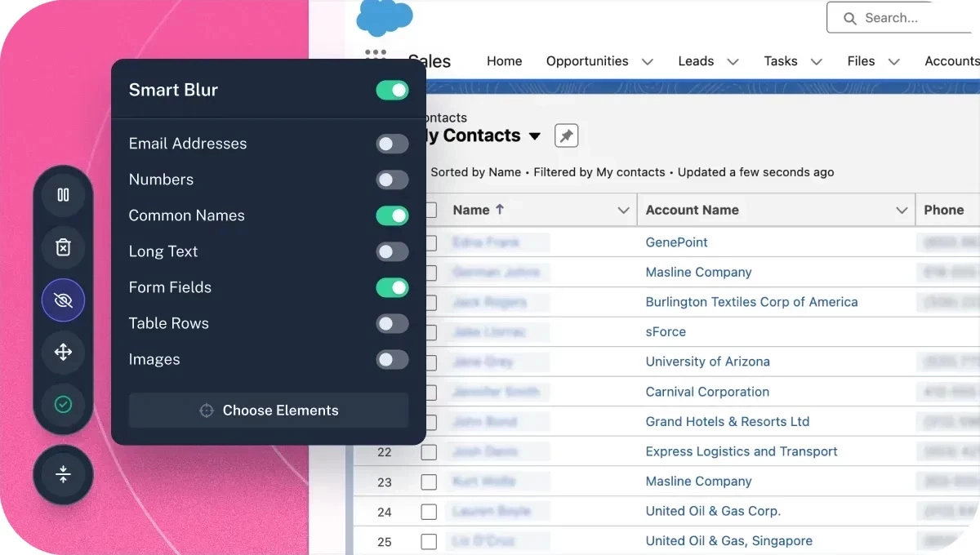The width and height of the screenshot is (980, 555).
Task: Sort by the Account Name column header
Action: click(692, 210)
